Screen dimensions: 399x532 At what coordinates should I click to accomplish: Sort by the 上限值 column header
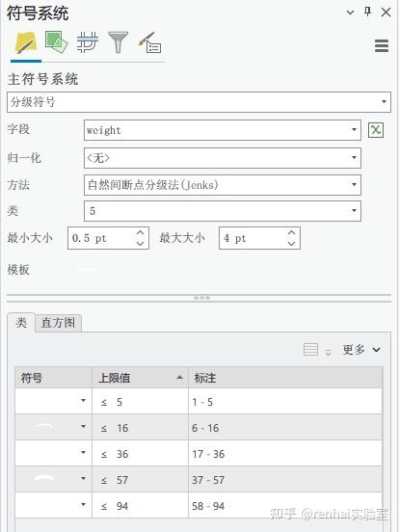(140, 378)
